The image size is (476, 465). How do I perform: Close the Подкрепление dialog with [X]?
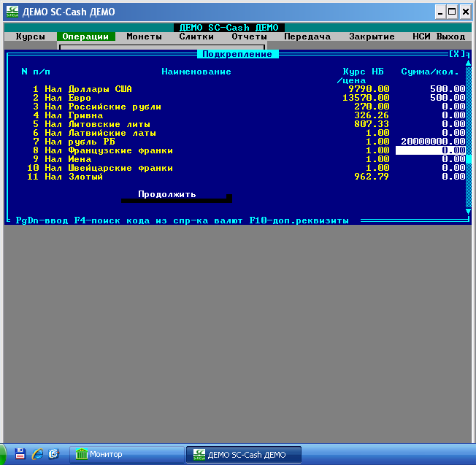[x=457, y=54]
